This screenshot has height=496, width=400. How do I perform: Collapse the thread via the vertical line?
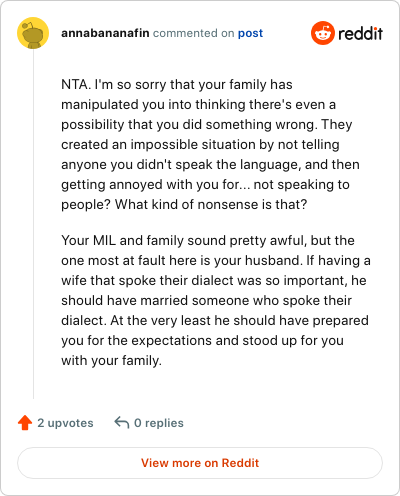33,223
